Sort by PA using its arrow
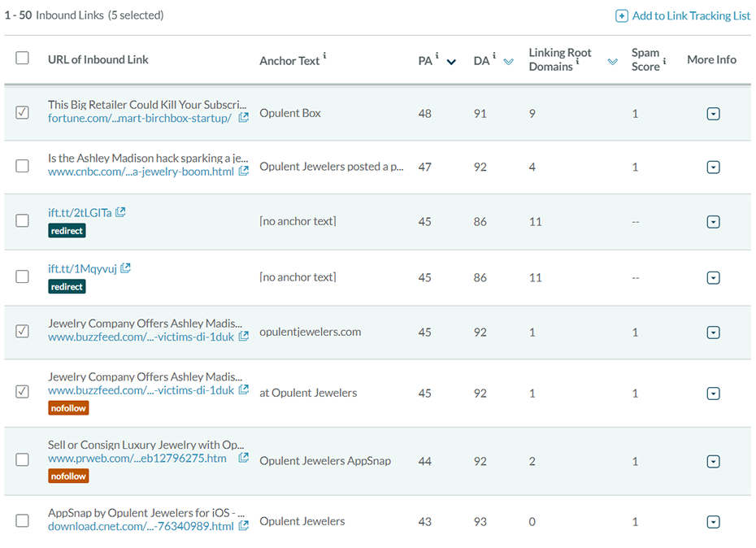756x548 pixels. pyautogui.click(x=451, y=62)
